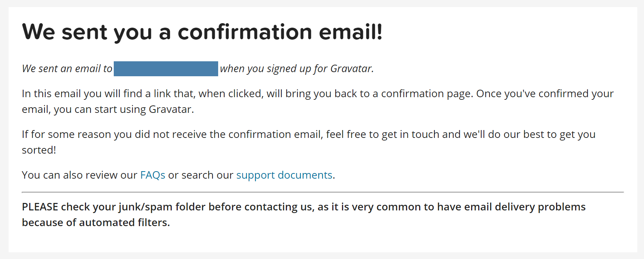Click the bold word 'PLEASE'
644x259 pixels.
point(40,207)
